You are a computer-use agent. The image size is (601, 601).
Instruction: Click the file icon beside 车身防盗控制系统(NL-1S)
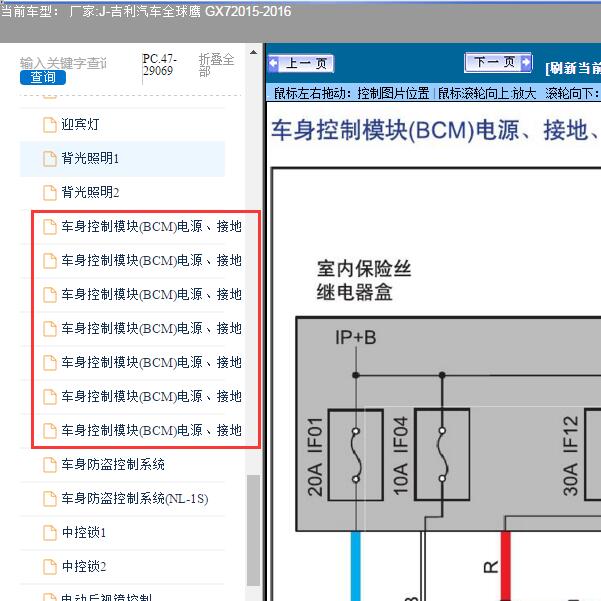[x=50, y=499]
